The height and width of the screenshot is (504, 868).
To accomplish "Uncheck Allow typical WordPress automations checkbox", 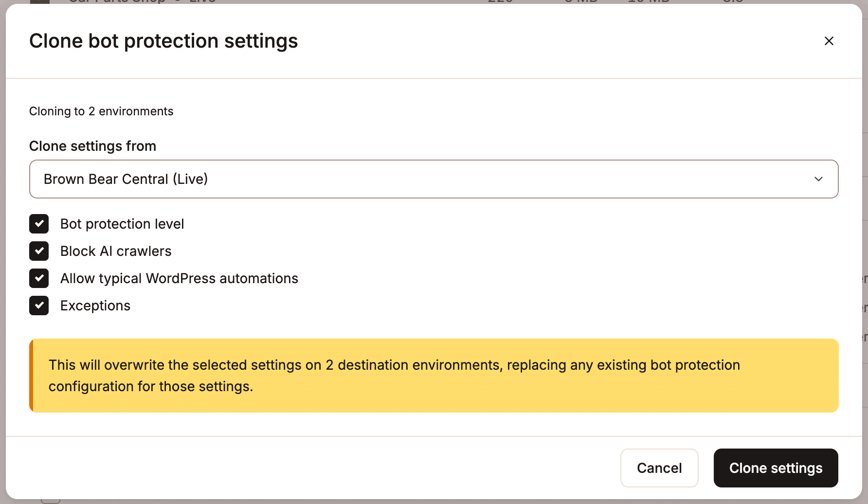I will [39, 278].
